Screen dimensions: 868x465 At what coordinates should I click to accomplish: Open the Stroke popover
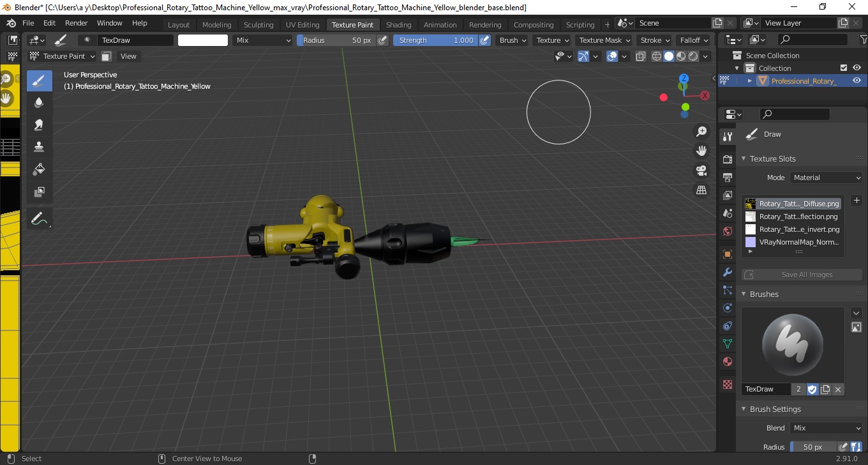point(655,40)
